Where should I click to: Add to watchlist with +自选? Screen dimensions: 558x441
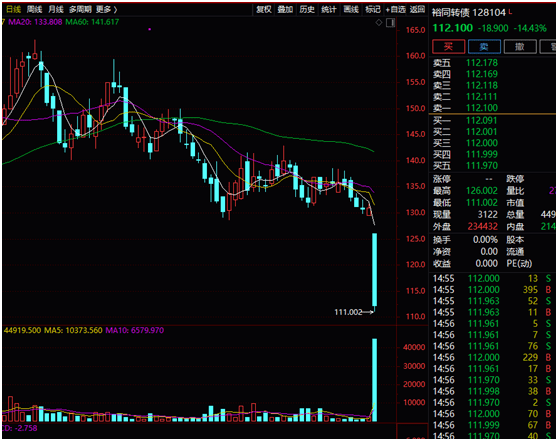click(x=395, y=10)
